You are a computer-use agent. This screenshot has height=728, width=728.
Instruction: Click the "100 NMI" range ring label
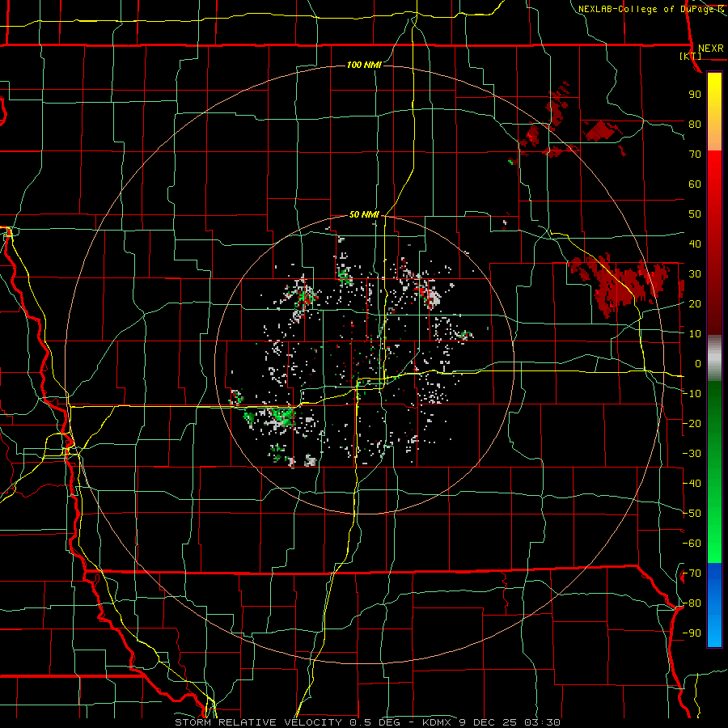click(364, 65)
